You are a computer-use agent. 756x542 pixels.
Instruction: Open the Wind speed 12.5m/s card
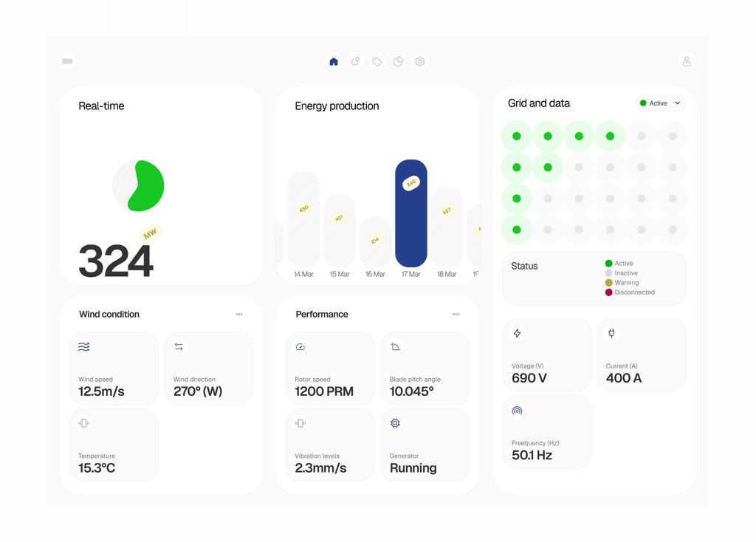114,368
